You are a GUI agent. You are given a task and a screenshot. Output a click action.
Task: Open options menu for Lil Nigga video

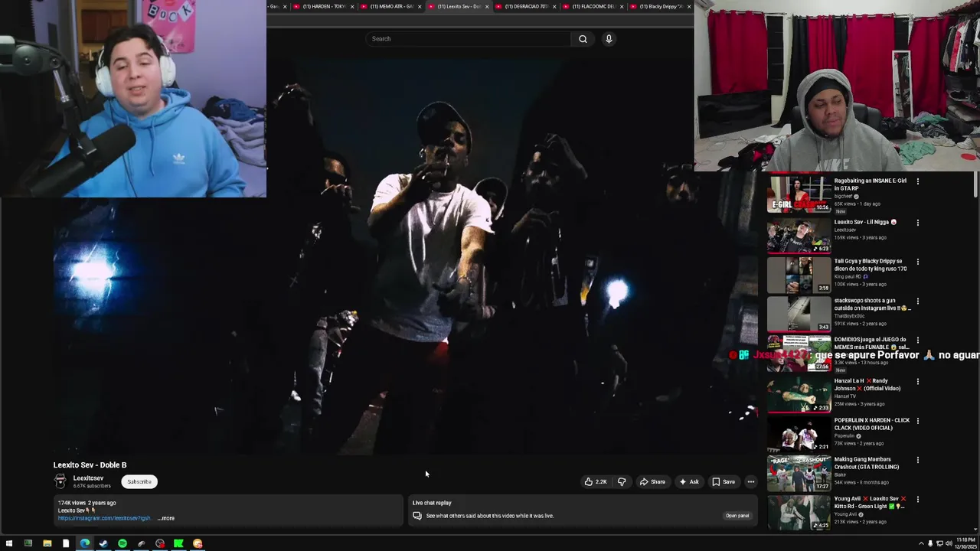click(x=918, y=223)
